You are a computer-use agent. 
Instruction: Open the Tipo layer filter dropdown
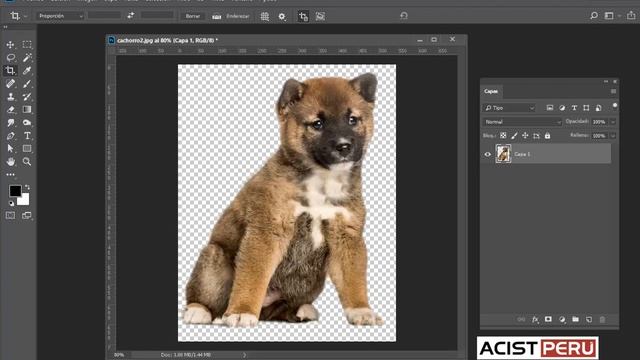pos(509,108)
